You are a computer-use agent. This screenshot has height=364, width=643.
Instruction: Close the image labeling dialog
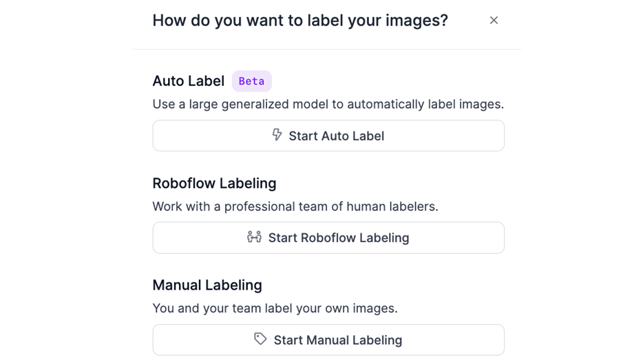pyautogui.click(x=494, y=21)
